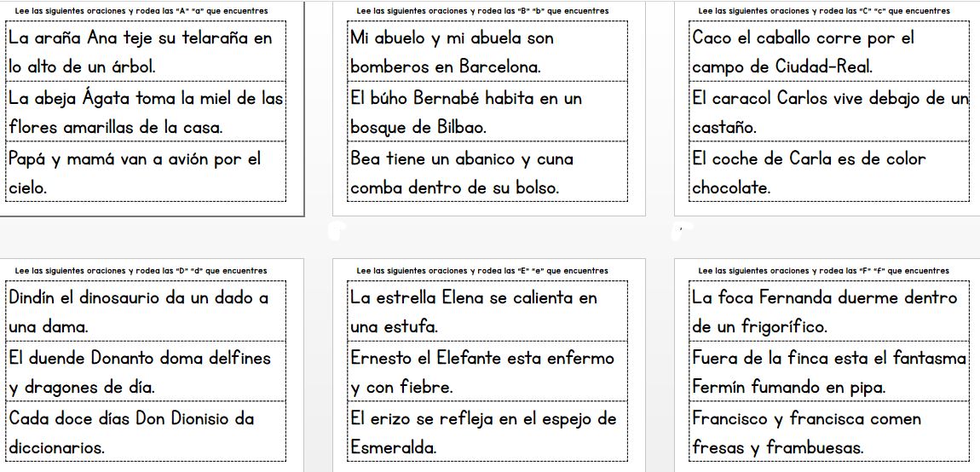The height and width of the screenshot is (472, 980).
Task: Click the word "diccionarios."
Action: click(56, 447)
